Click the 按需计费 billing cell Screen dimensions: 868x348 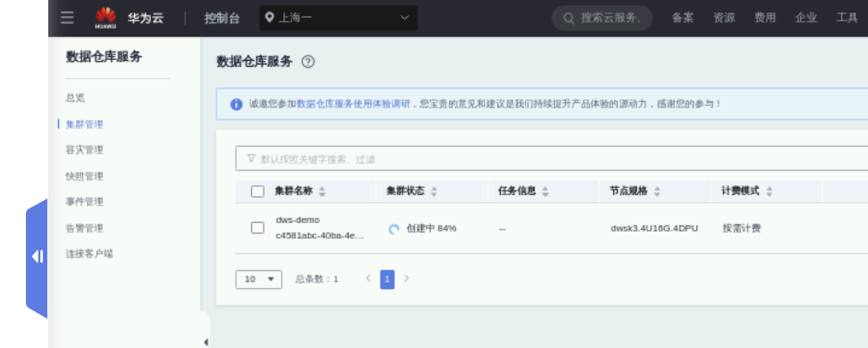(x=742, y=228)
